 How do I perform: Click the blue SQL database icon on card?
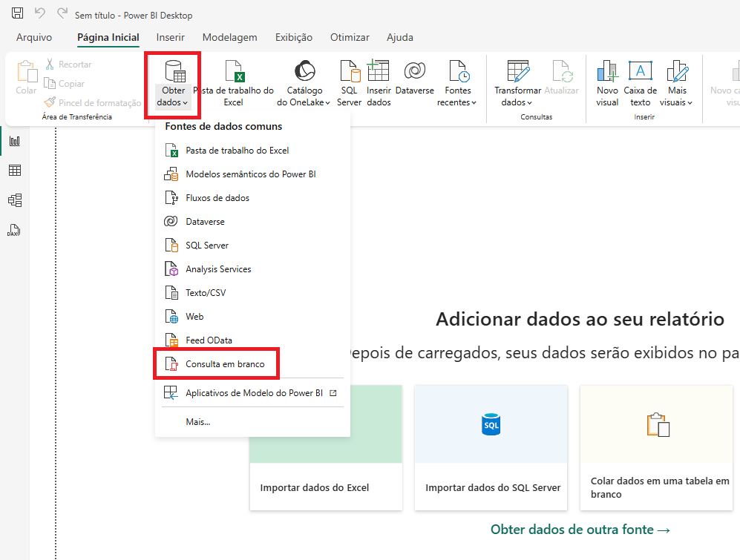pos(491,424)
